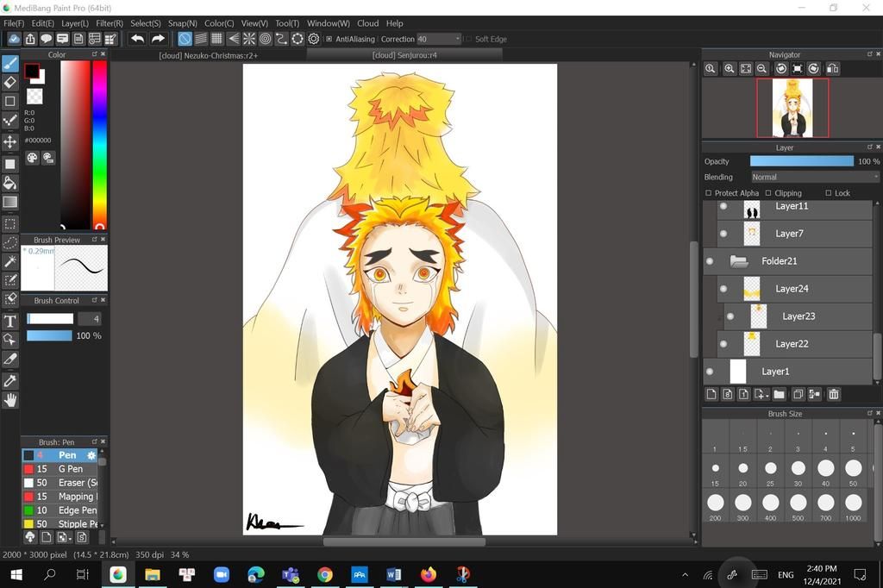Switch to Nezuko-Christmas document tab
This screenshot has width=883, height=588.
209,55
